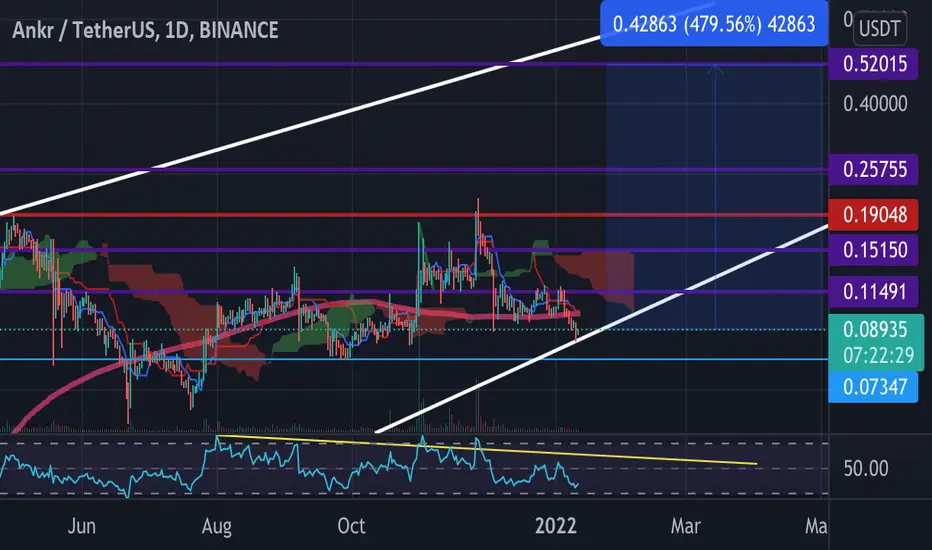
Task: Select the 0.11491 price level label
Action: (x=875, y=292)
